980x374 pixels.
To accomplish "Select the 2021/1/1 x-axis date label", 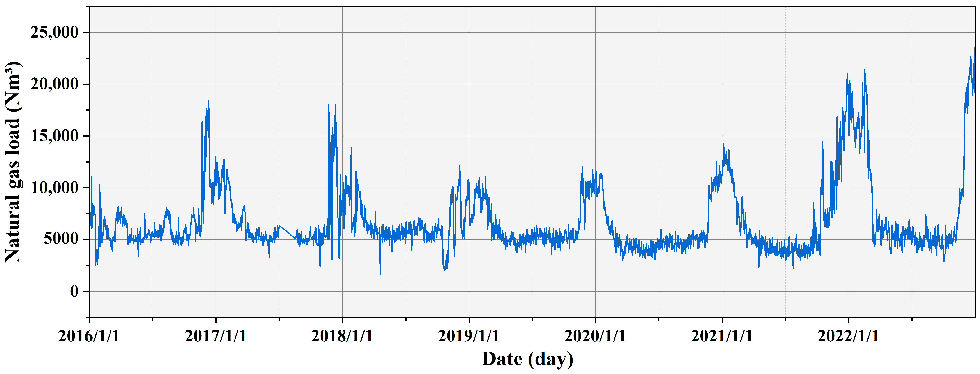I will [722, 336].
